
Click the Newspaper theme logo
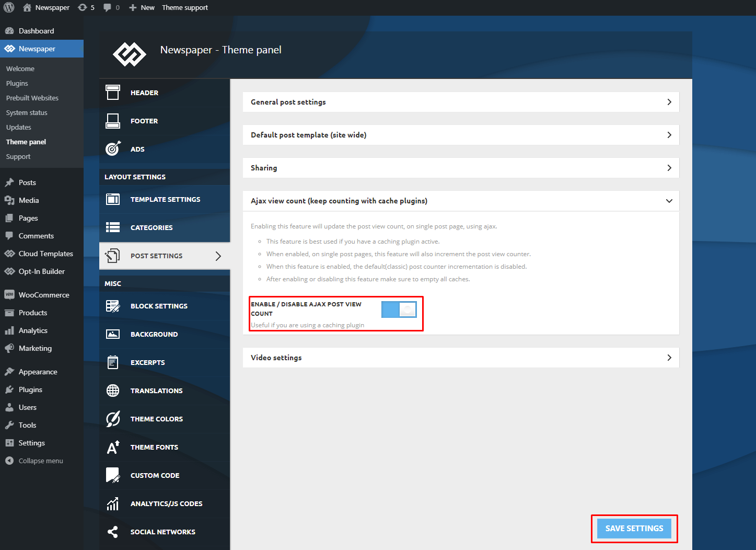130,54
